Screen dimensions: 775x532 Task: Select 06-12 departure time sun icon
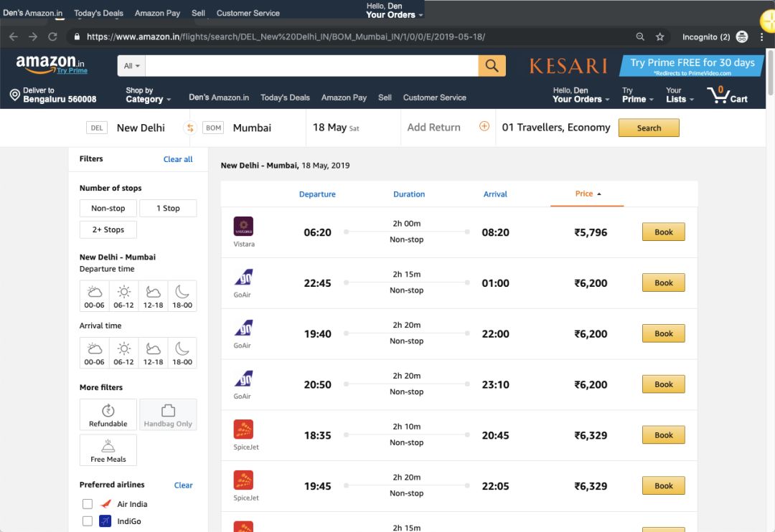click(123, 296)
